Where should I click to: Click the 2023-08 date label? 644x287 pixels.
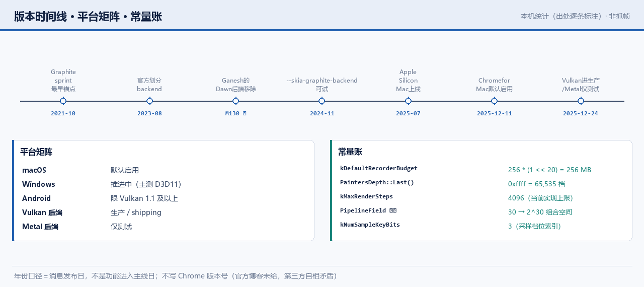(149, 113)
